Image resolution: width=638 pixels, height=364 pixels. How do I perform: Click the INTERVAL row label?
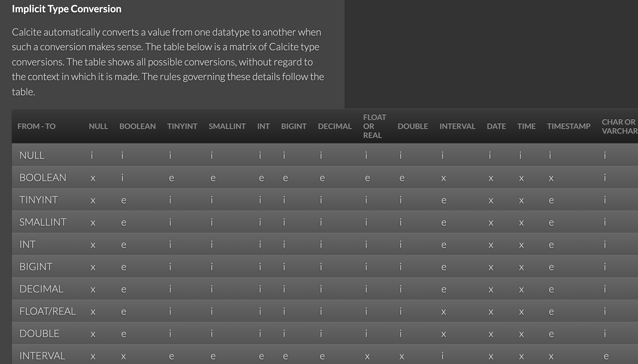(x=42, y=356)
